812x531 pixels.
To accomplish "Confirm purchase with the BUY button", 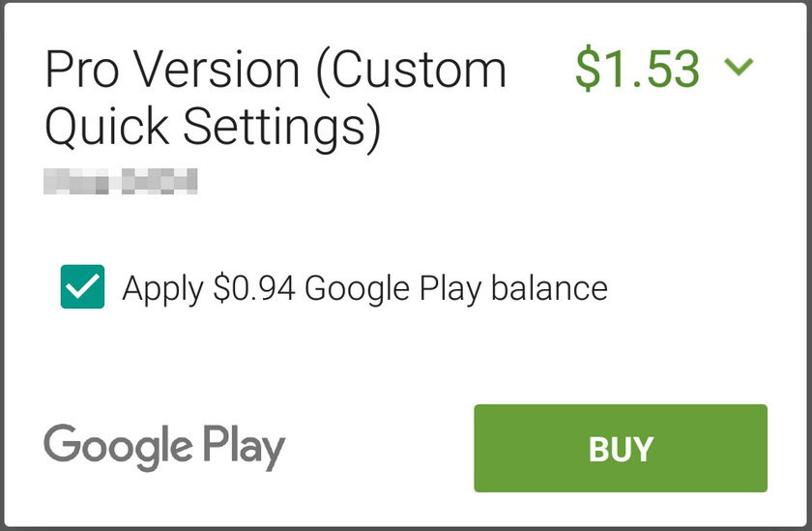I will tap(621, 448).
